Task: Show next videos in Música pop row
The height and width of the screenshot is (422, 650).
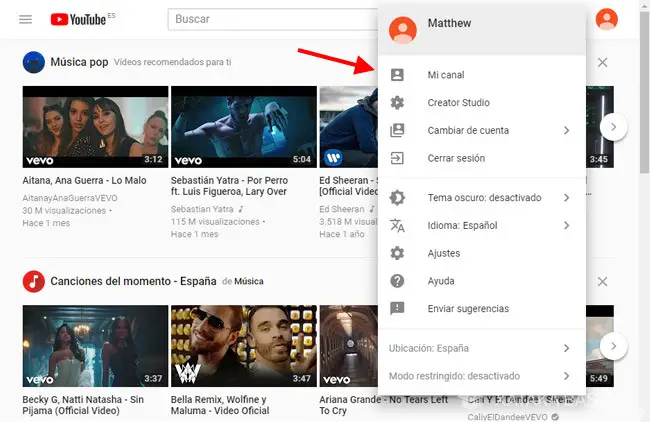Action: click(614, 127)
